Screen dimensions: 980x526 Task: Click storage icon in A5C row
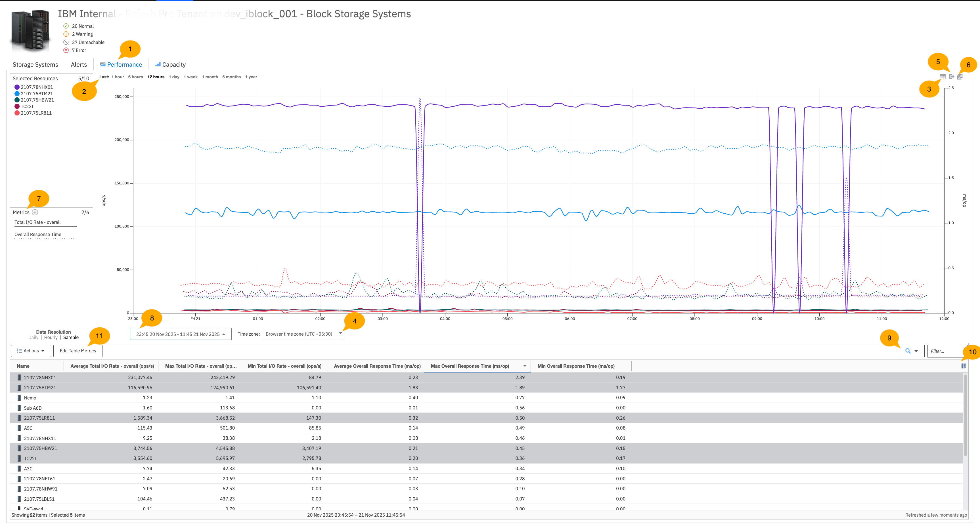click(x=19, y=428)
